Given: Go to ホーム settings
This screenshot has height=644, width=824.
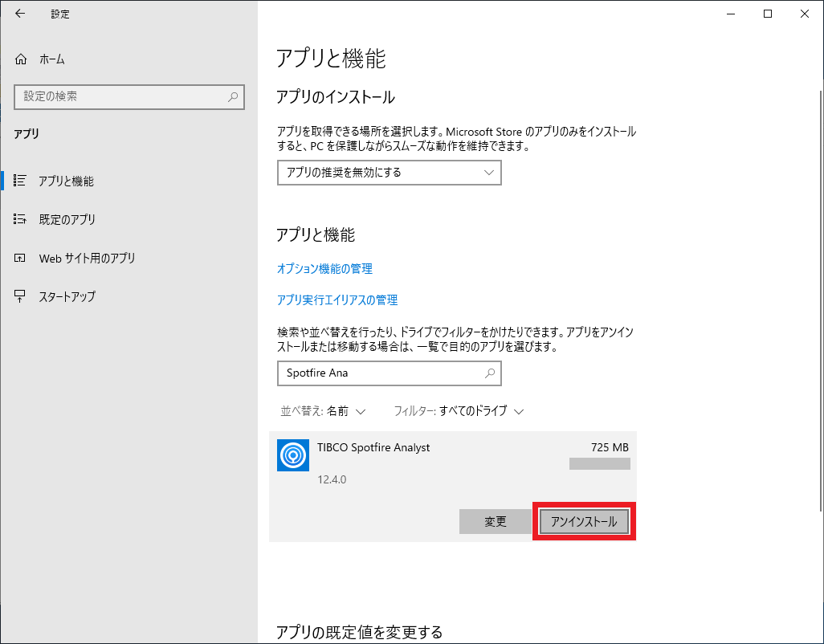Looking at the screenshot, I should point(52,59).
